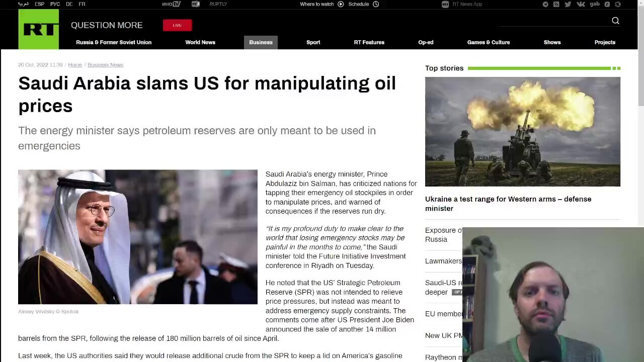Click the Alexey Vitvitsky Sputnik photo credit

[48, 312]
